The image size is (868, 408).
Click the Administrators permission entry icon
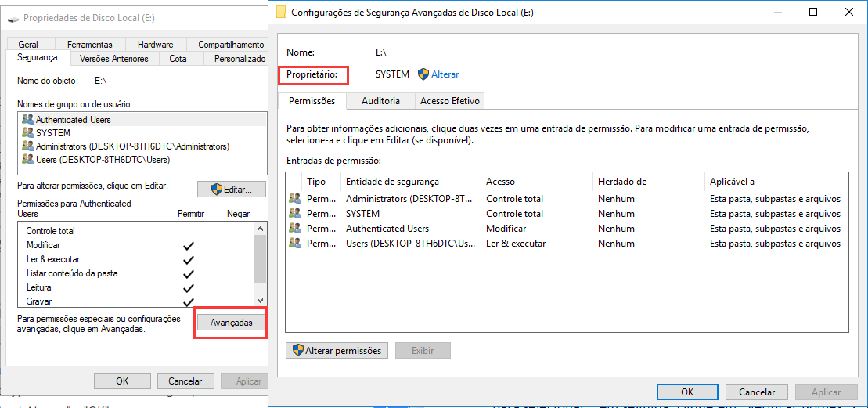[x=294, y=199]
